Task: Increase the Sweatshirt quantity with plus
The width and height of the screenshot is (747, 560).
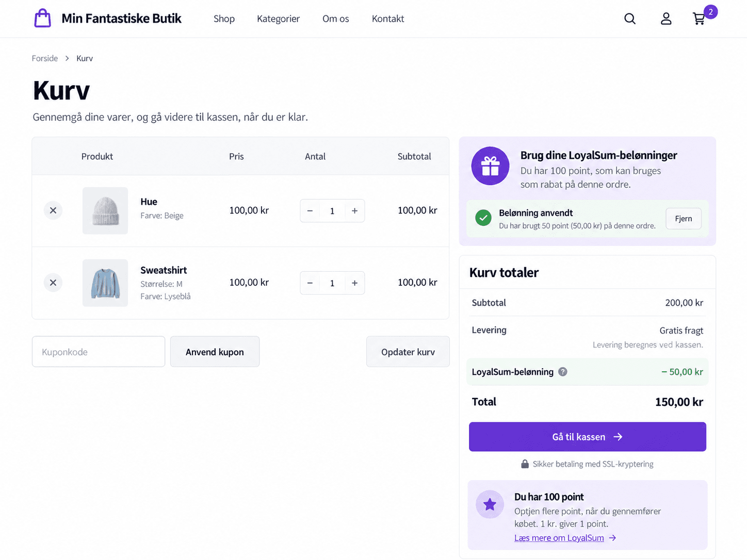Action: (x=355, y=283)
